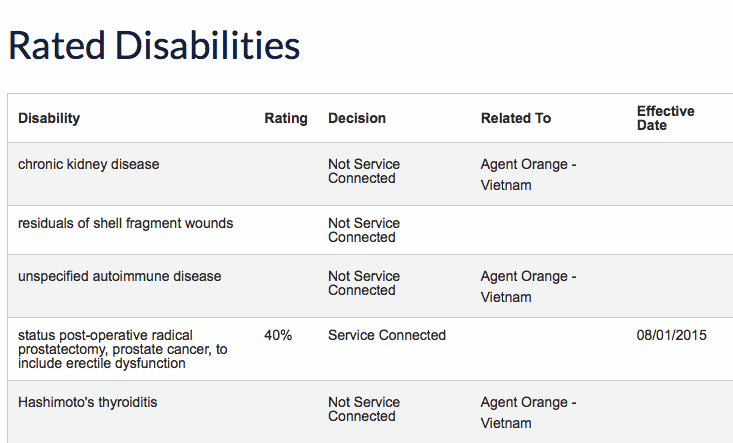Click the 40% rating value
733x443 pixels.
(278, 335)
